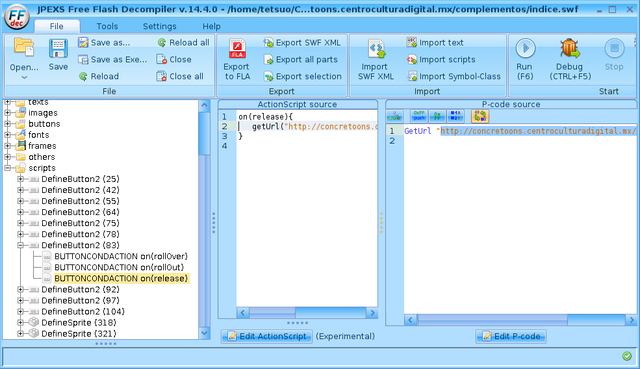Open the dropdown arrow below Open
The width and height of the screenshot is (640, 369).
(24, 77)
